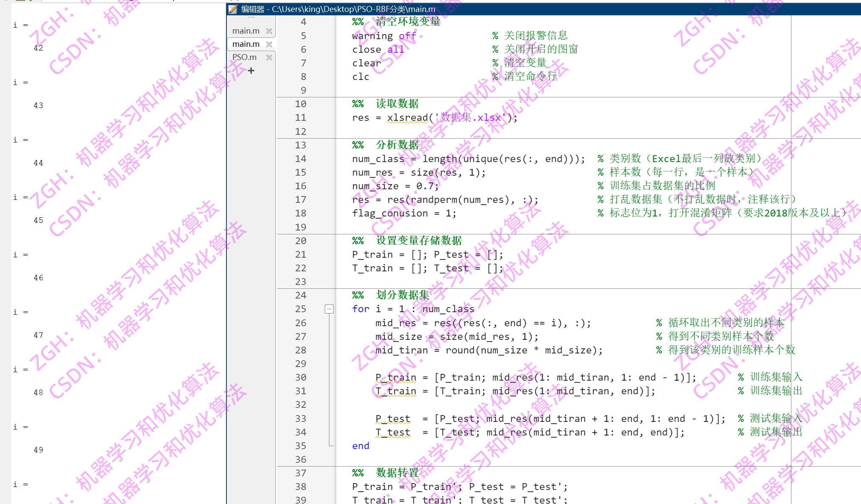Toggle breakpoint at line number 26
This screenshot has height=504, width=861.
(300, 323)
